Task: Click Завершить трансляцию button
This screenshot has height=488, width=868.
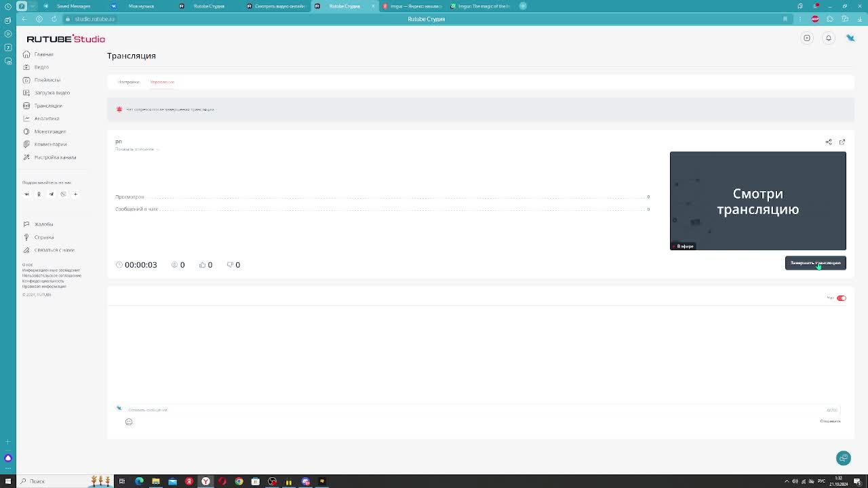Action: point(815,263)
